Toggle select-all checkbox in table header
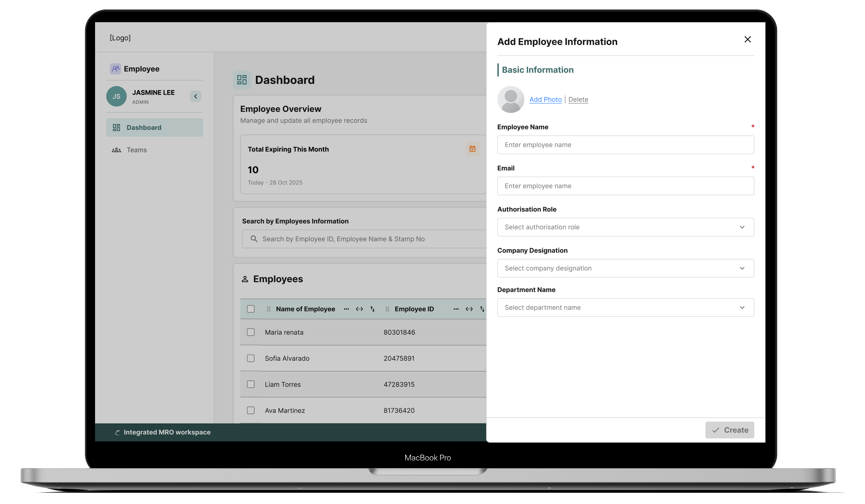 pos(251,309)
